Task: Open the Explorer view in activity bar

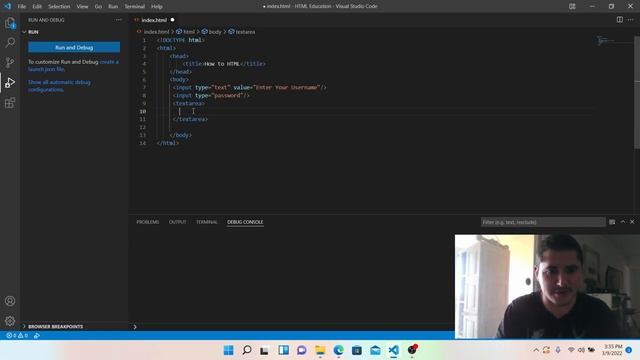Action: 10,23
